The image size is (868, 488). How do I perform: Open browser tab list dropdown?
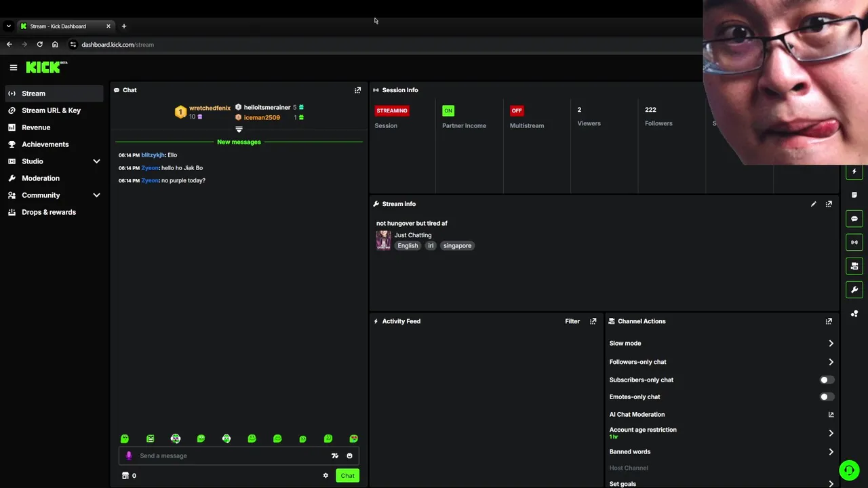(x=8, y=26)
